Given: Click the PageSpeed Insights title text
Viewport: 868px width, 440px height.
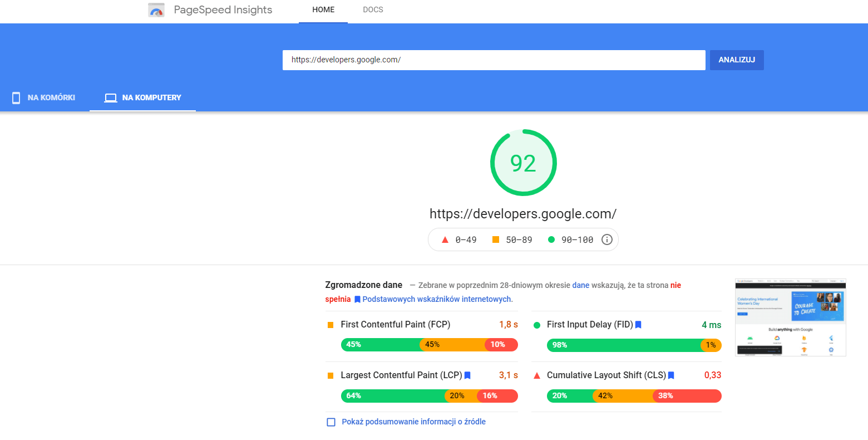Looking at the screenshot, I should (223, 10).
